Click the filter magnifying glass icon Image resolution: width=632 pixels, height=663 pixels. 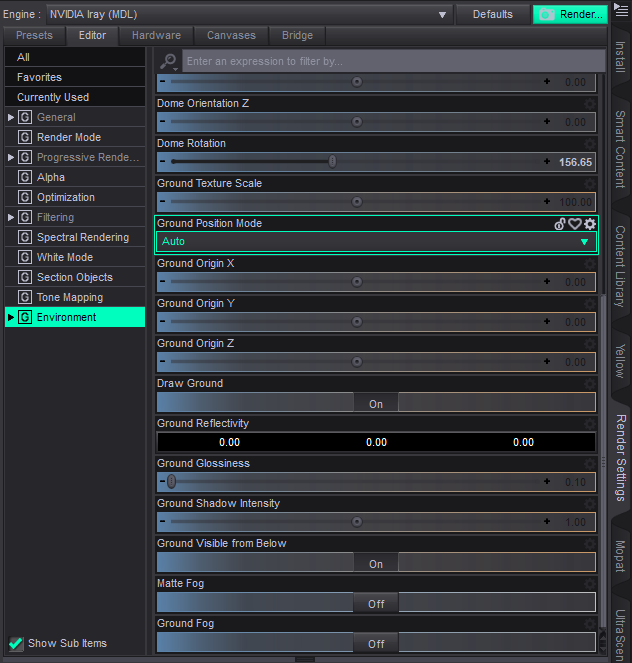(168, 61)
